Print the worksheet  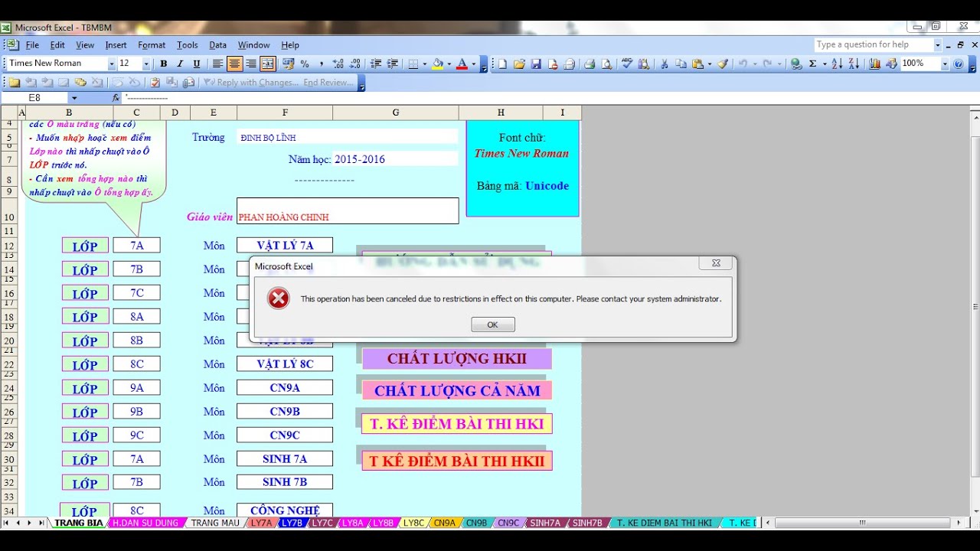tap(590, 64)
